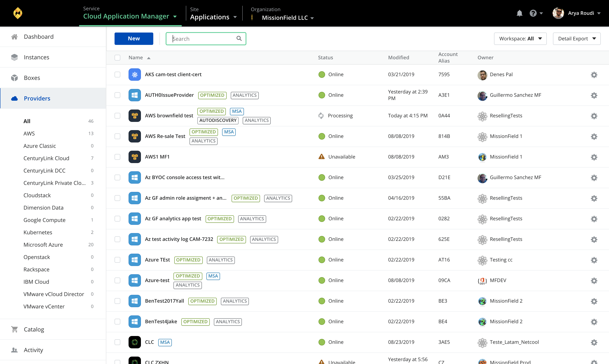609x364 pixels.
Task: Click unavailable warning icon for AWS1 MF1
Action: coord(321,157)
